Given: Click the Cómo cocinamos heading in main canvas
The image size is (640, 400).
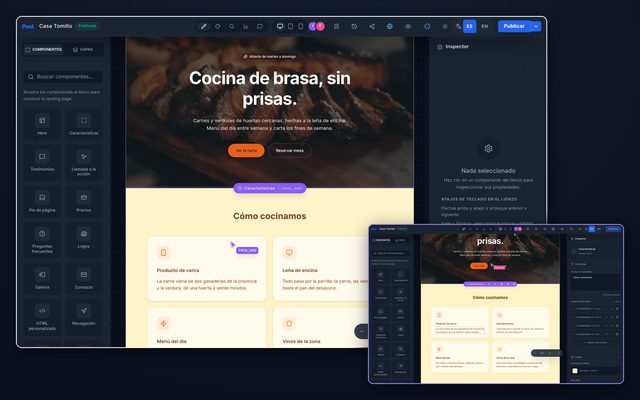Looking at the screenshot, I should coord(269,216).
